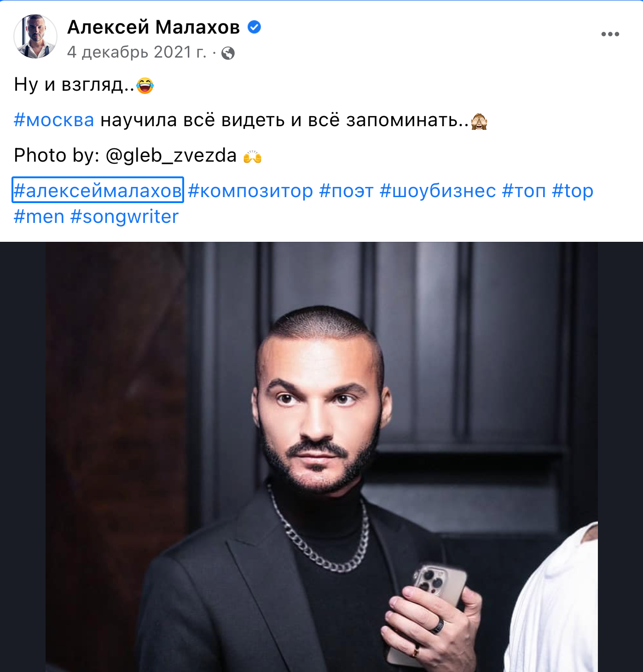Click the raised hands emoji
The width and height of the screenshot is (643, 672).
coord(252,157)
